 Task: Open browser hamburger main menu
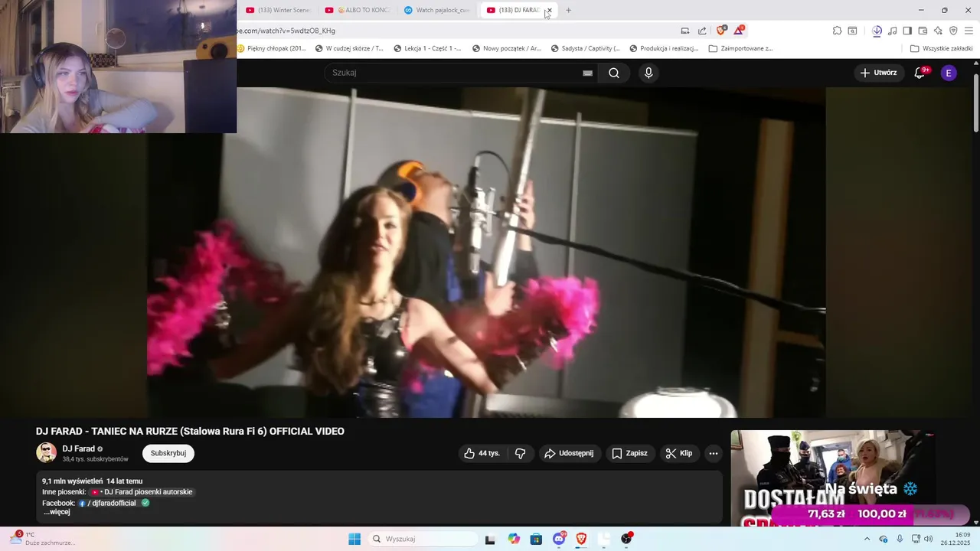point(969,31)
